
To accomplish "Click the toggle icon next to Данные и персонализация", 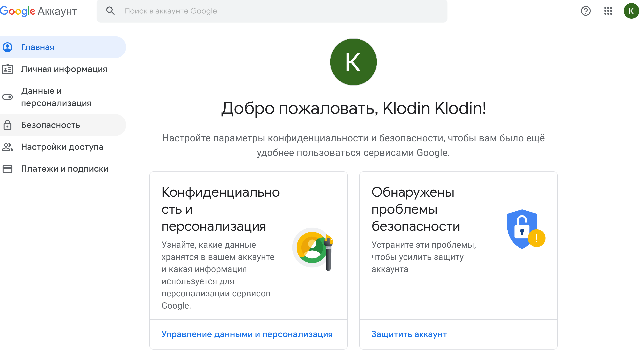I will 7,97.
